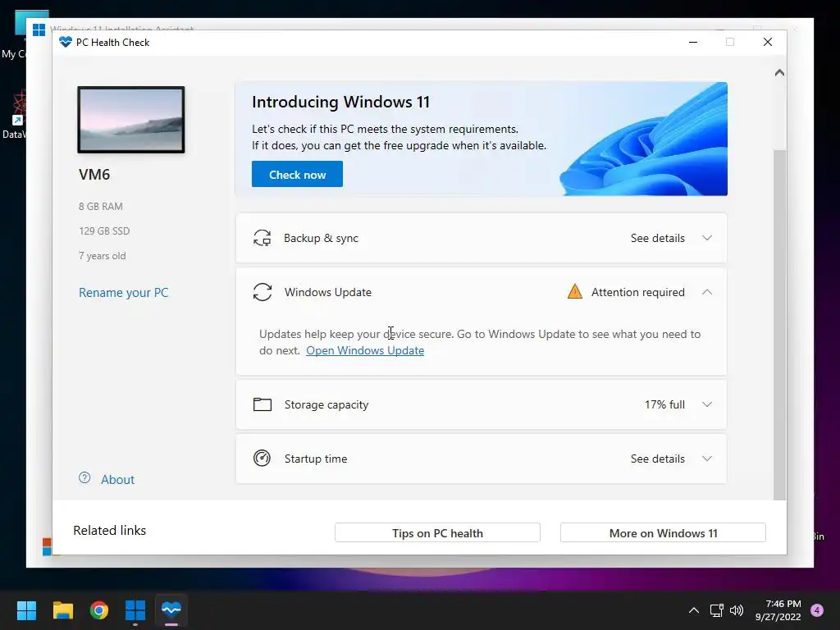Click the Windows Update refresh icon

pos(262,292)
